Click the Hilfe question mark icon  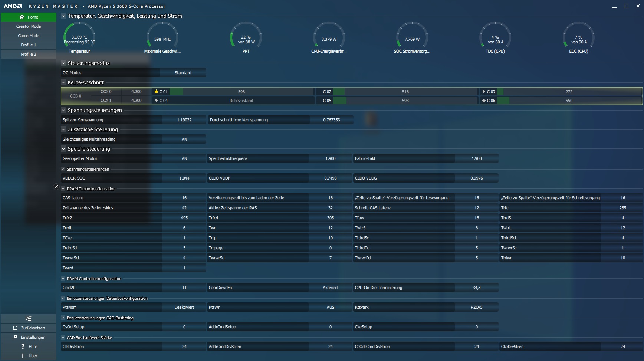(23, 347)
